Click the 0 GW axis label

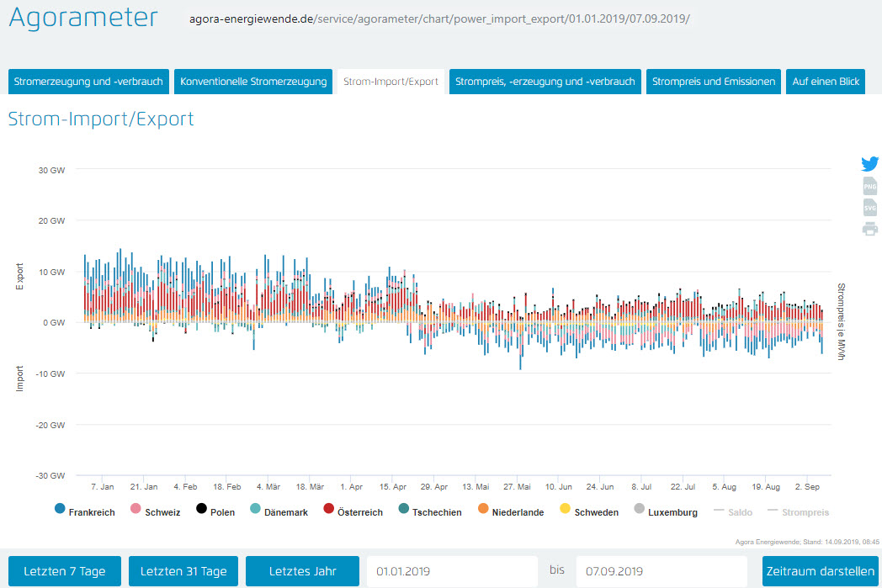click(x=53, y=323)
